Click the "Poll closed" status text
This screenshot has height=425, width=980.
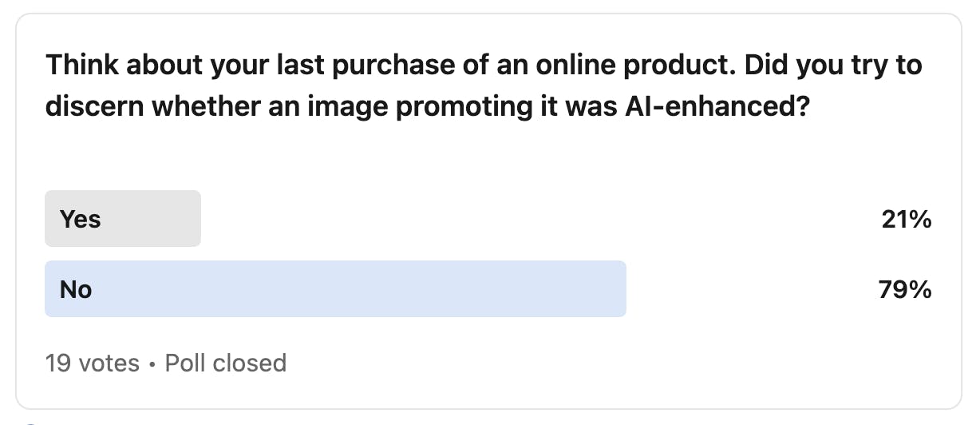tap(225, 363)
